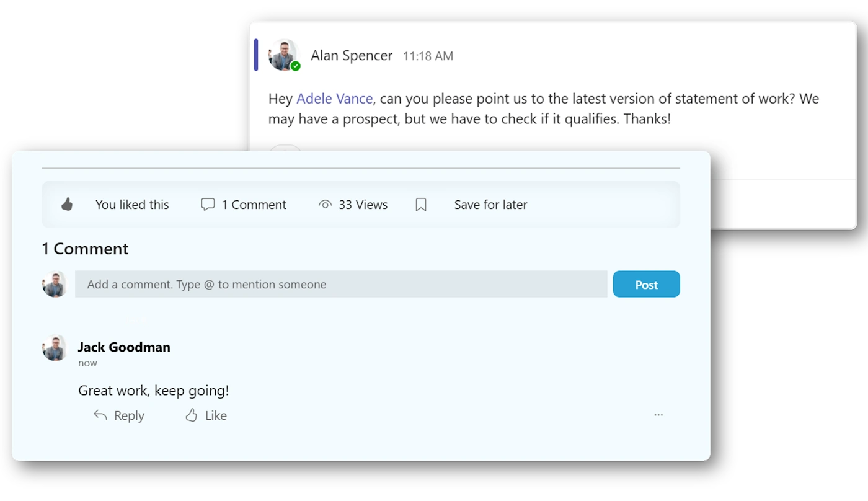
Task: Click the Alan Spencer sender name
Action: point(352,56)
